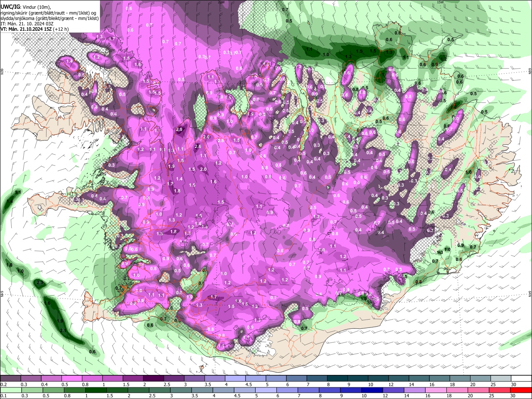Image resolution: width=532 pixels, height=399 pixels.
Task: Click the navy blue swatch between 10 and 12, lower legend
Action: pos(372,390)
